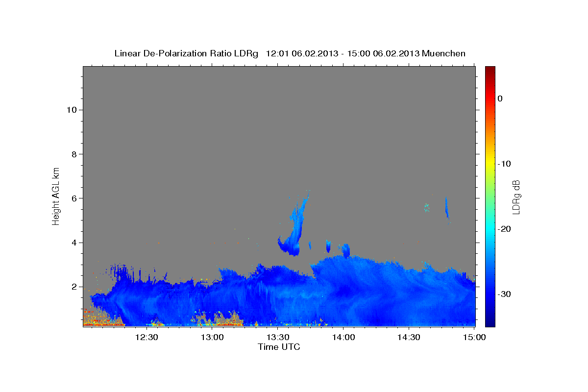
Task: Click the dark red top of the colorbar
Action: click(490, 71)
